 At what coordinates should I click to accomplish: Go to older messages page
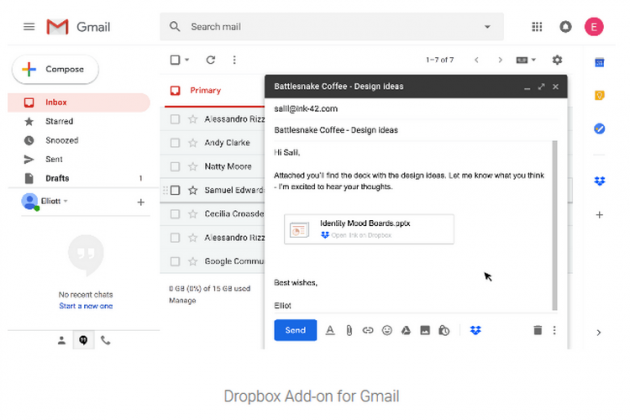(500, 60)
